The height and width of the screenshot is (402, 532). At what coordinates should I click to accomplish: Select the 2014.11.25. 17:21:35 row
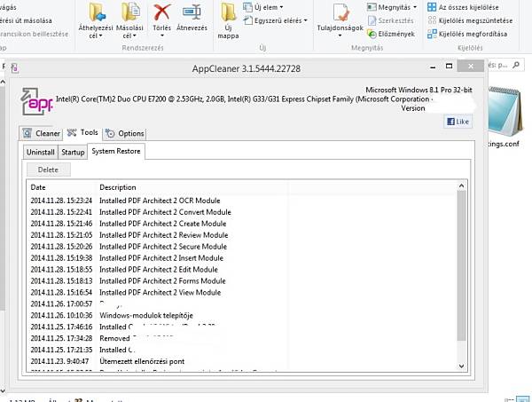click(243, 350)
